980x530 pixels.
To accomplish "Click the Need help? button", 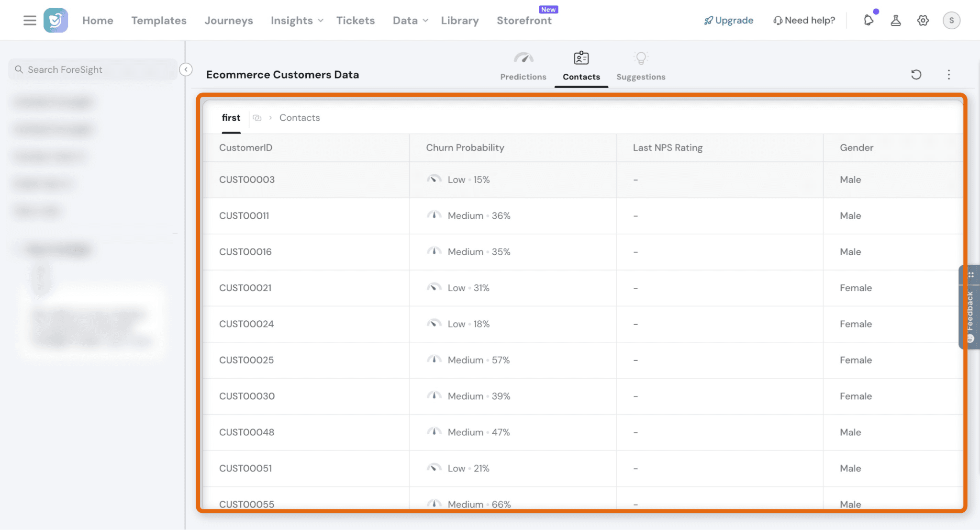I will point(804,20).
